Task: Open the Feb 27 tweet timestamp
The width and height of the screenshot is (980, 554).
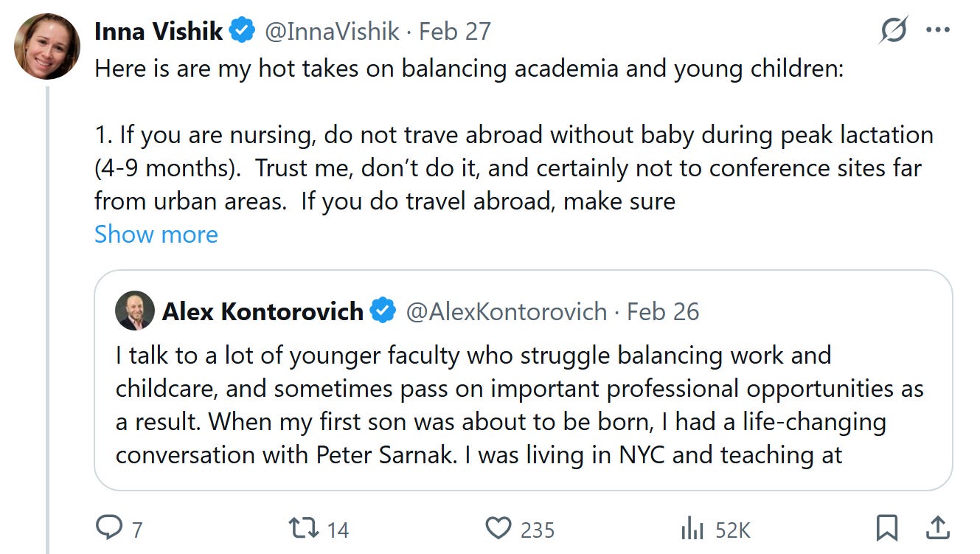Action: click(x=455, y=31)
